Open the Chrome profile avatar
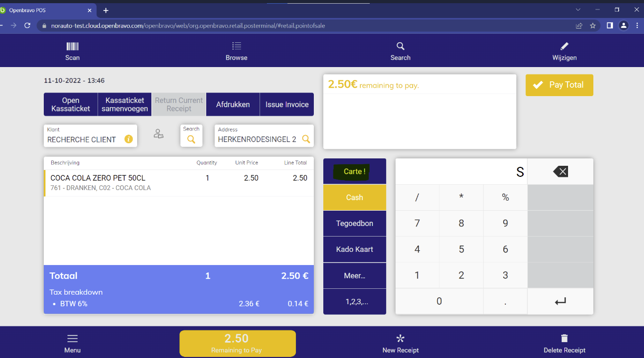 point(623,25)
